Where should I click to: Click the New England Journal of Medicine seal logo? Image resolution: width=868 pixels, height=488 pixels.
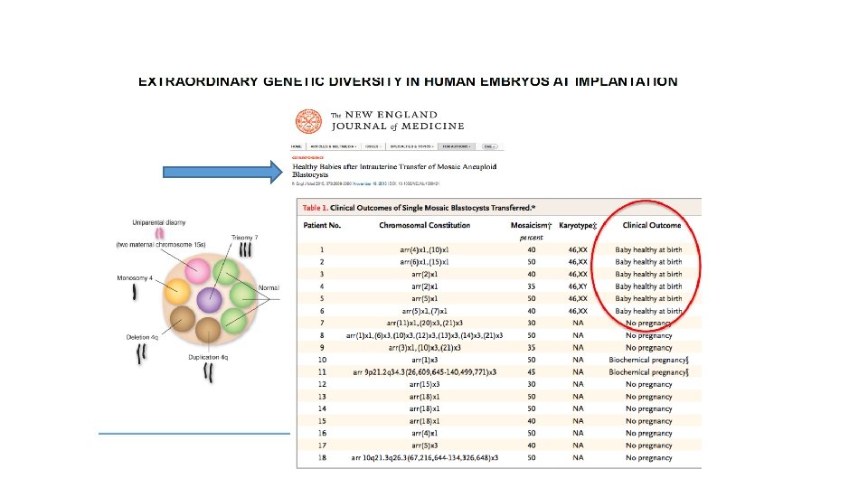[308, 121]
